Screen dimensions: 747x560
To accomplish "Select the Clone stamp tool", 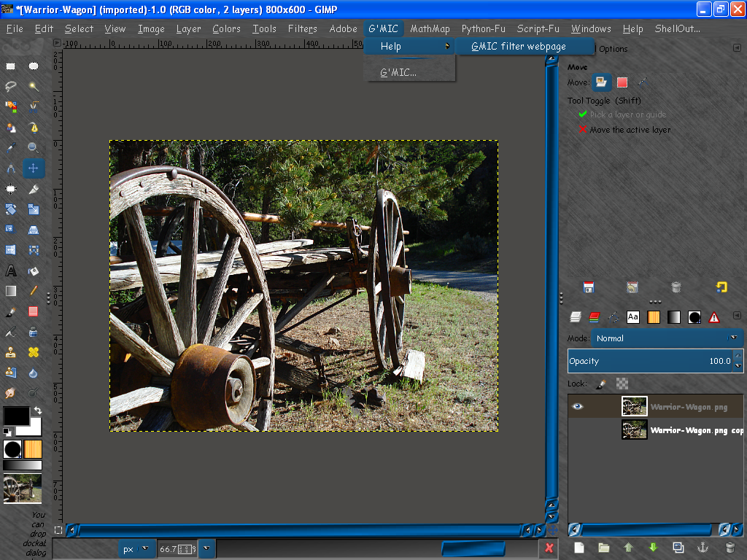I will [x=10, y=352].
